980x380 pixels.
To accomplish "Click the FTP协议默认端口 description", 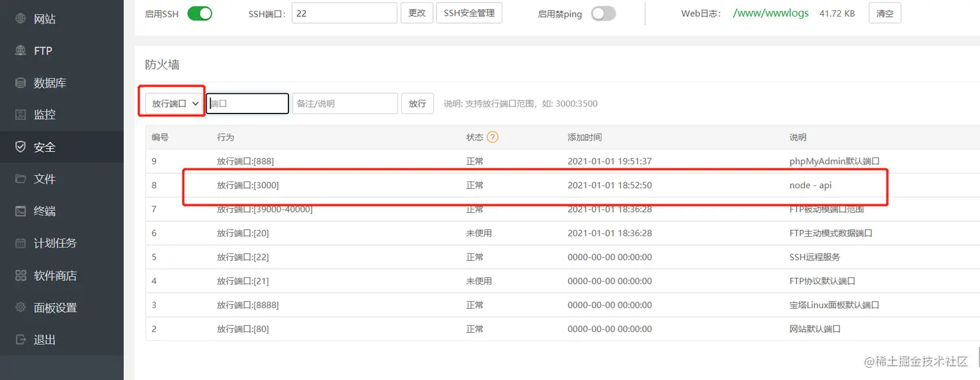I will pyautogui.click(x=822, y=281).
